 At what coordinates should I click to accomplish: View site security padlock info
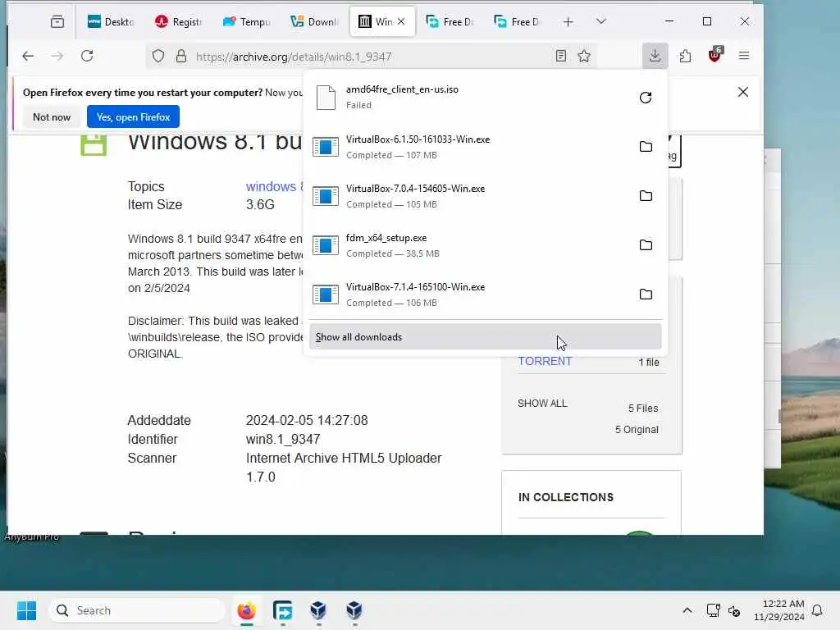tap(181, 57)
